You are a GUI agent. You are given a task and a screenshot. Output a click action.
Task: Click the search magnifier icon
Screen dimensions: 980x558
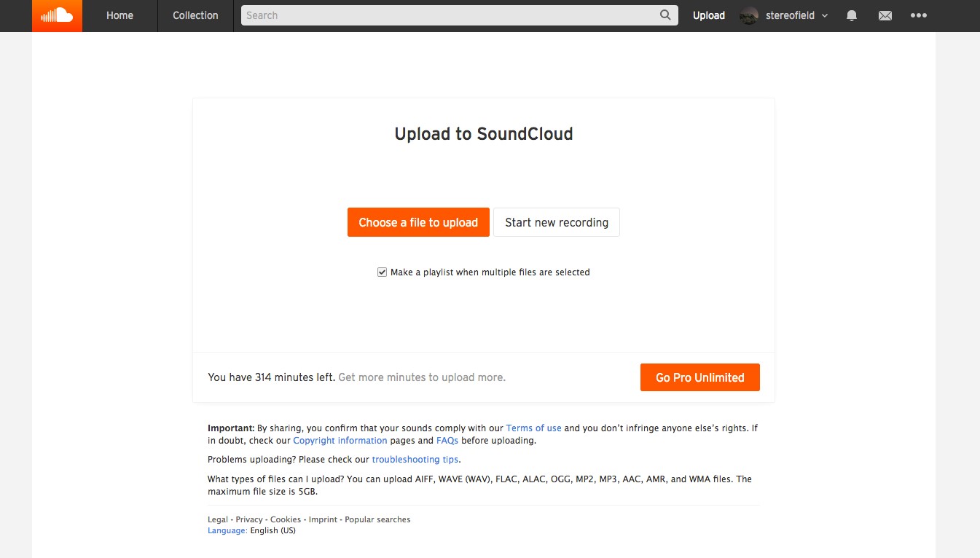[664, 15]
